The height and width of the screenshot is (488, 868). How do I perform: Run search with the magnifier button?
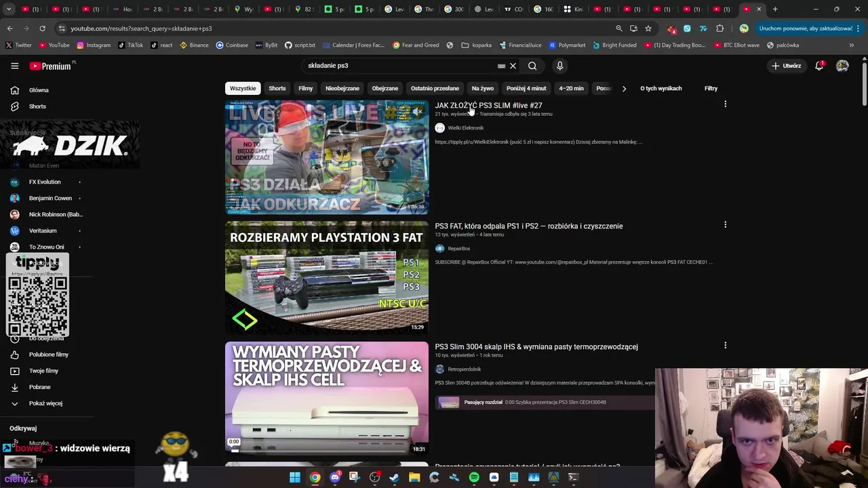(532, 66)
